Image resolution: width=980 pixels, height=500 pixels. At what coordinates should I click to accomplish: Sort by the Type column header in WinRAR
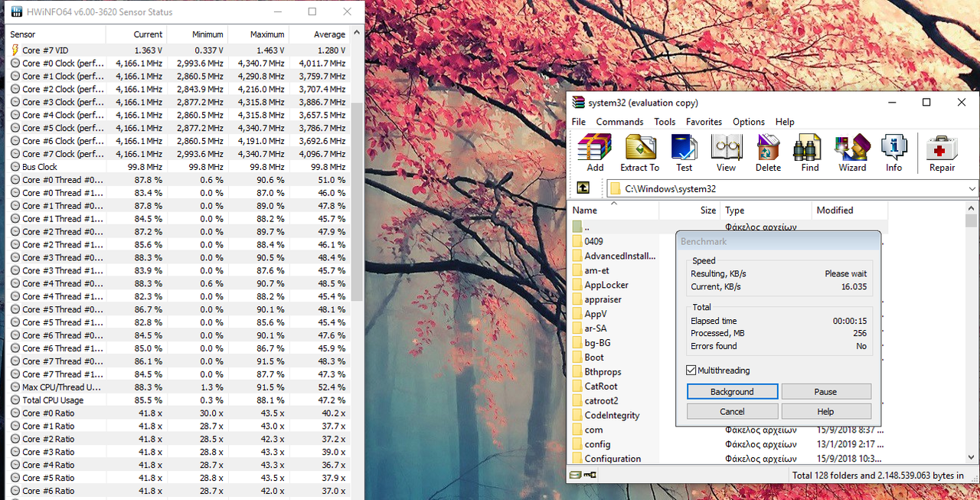(766, 211)
